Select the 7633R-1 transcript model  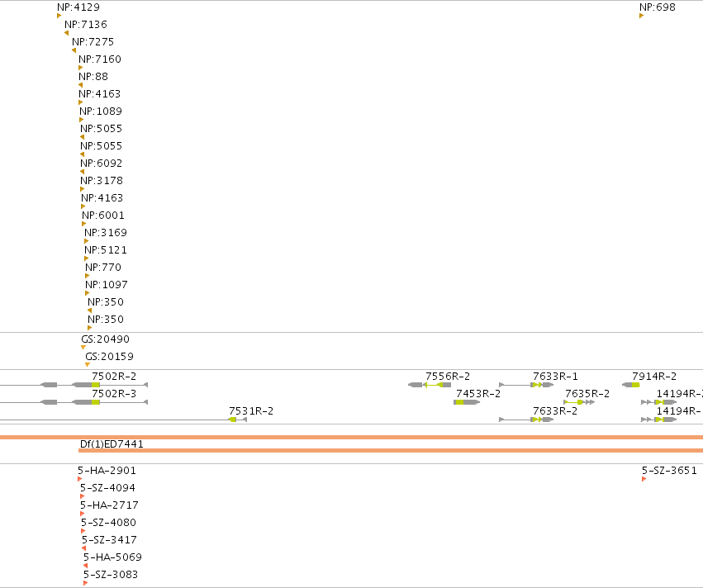pos(526,385)
